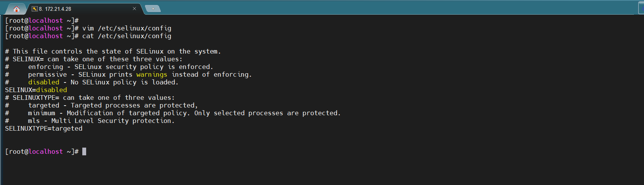This screenshot has width=644, height=185.
Task: Click the yellow disabled word in the comment
Action: pos(44,82)
